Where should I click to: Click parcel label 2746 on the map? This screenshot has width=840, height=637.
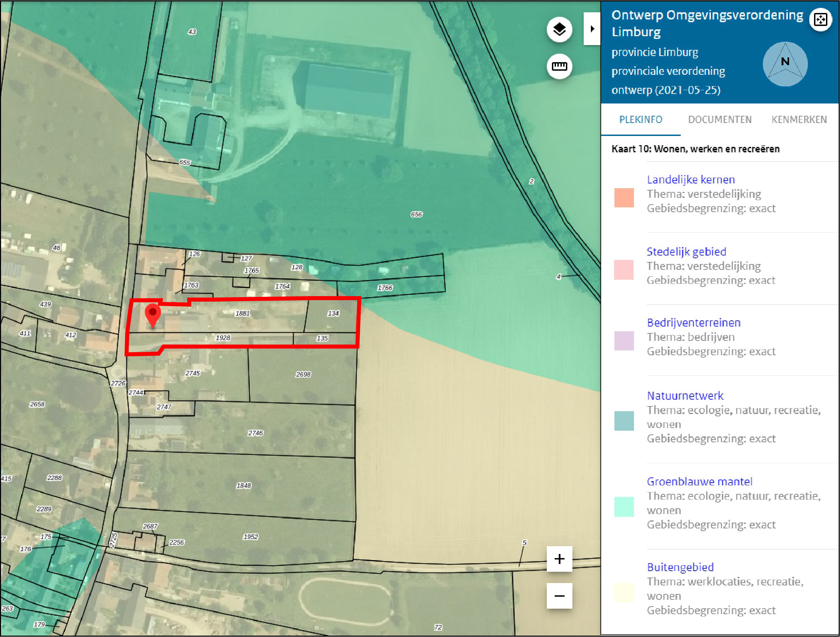point(255,433)
